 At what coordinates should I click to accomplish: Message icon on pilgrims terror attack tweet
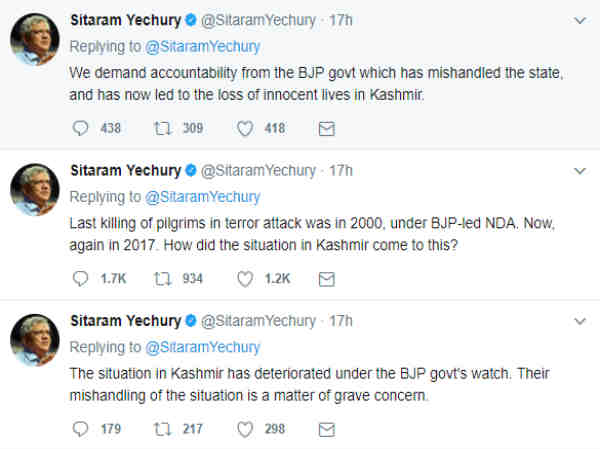[x=326, y=278]
